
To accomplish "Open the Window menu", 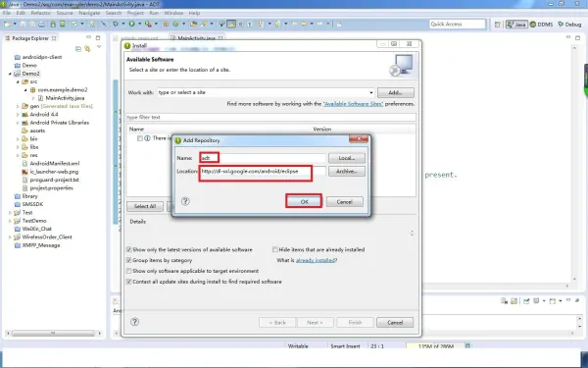I will [x=173, y=13].
